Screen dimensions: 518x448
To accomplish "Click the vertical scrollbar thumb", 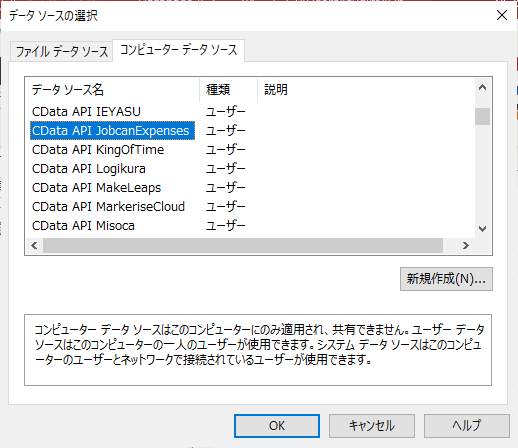I will click(482, 116).
